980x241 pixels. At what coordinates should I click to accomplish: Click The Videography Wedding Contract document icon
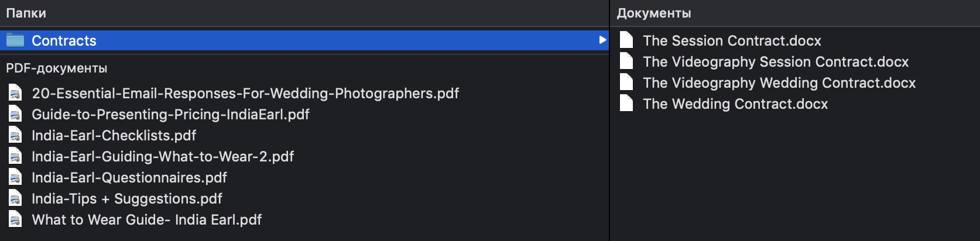(x=626, y=82)
